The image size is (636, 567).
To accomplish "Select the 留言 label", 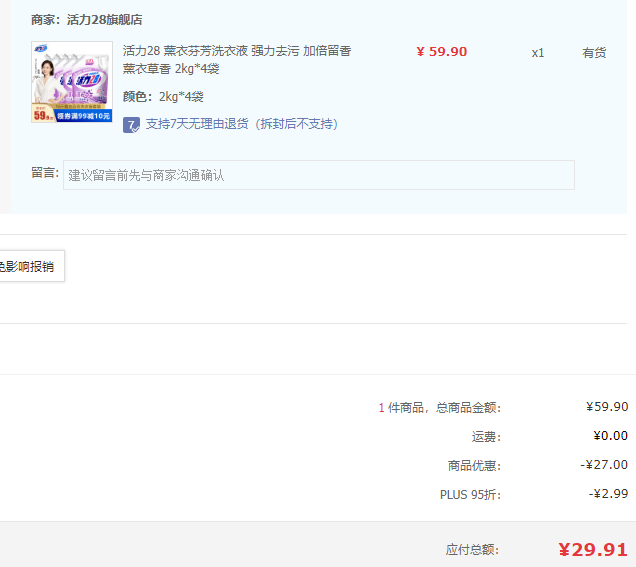I will [x=45, y=173].
